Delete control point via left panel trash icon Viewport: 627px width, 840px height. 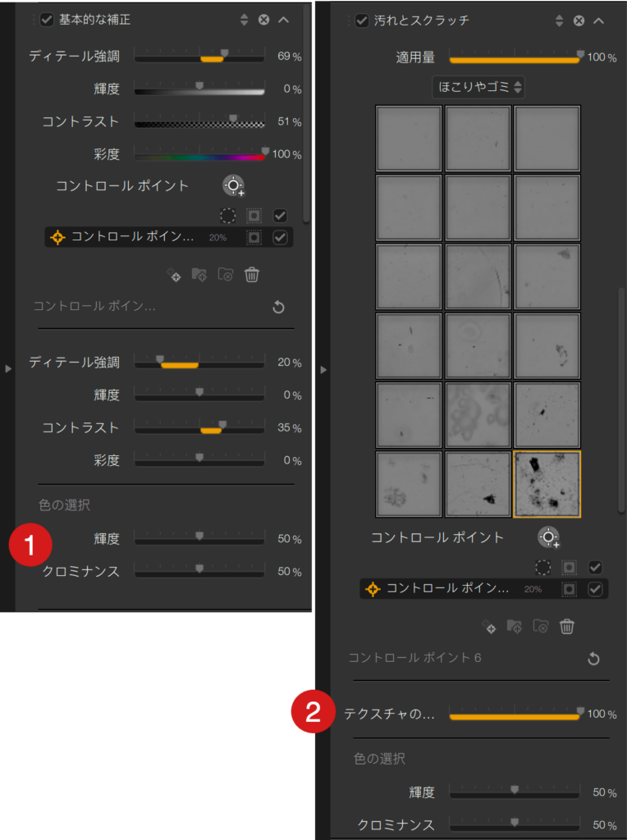click(x=252, y=275)
